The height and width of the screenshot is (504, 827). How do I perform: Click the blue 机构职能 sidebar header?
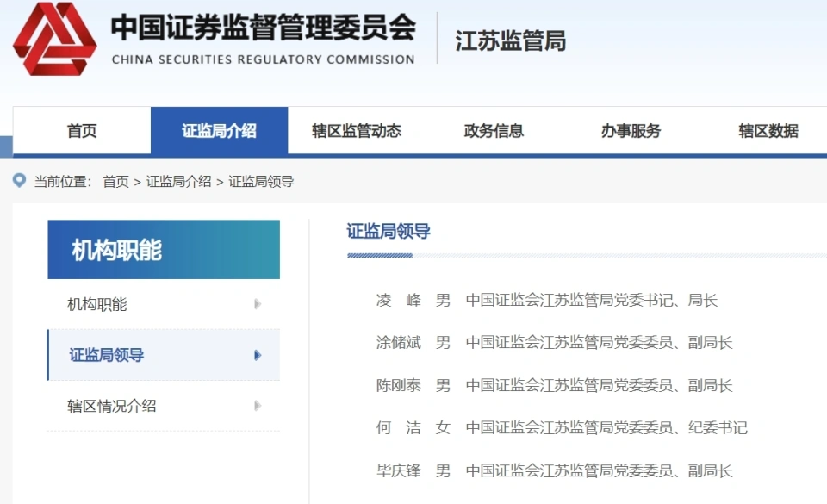coord(164,250)
